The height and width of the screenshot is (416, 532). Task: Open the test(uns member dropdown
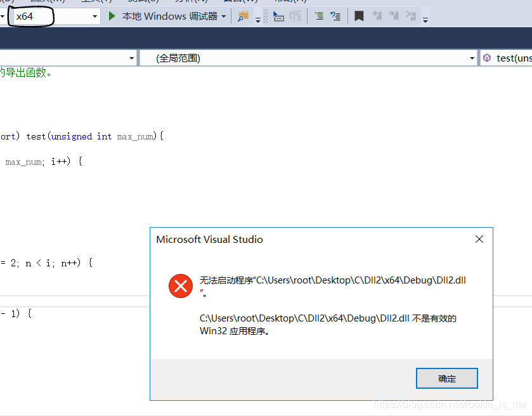point(506,58)
